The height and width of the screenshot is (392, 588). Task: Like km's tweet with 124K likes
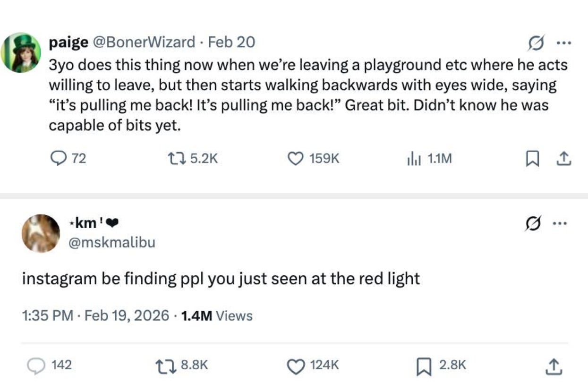(296, 365)
